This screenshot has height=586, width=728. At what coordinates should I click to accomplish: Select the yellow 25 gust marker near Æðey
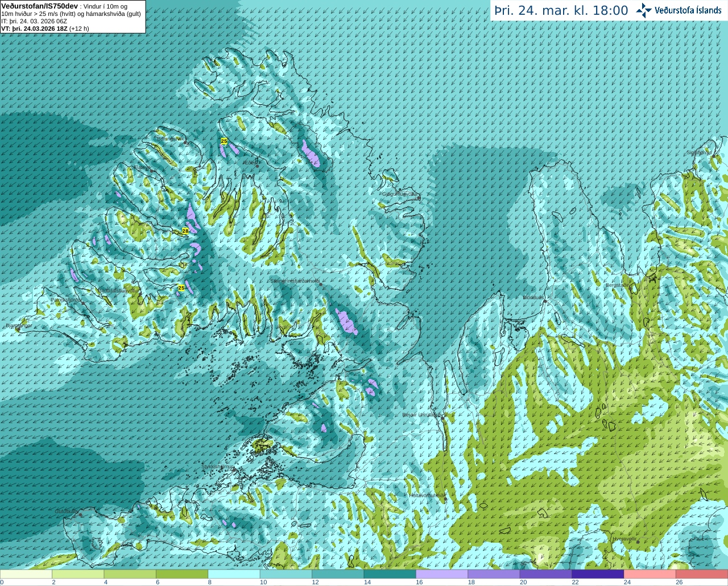click(224, 141)
